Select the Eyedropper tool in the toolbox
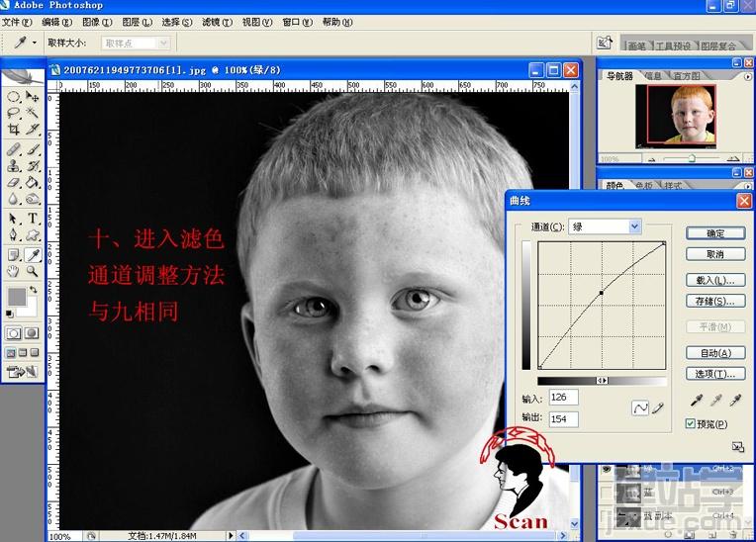 (33, 255)
